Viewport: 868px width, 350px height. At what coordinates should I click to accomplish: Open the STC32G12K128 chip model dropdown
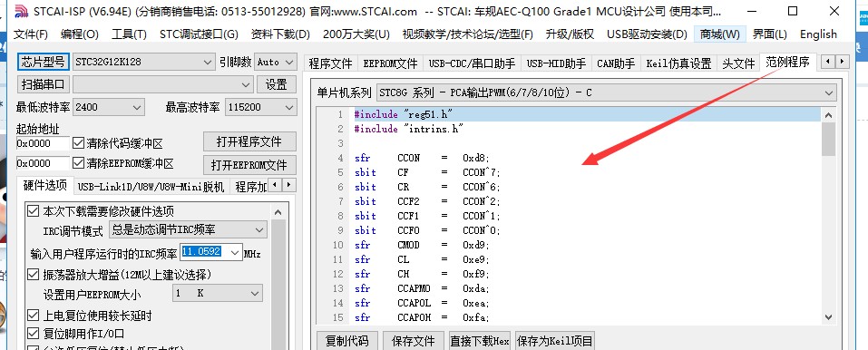click(x=144, y=62)
